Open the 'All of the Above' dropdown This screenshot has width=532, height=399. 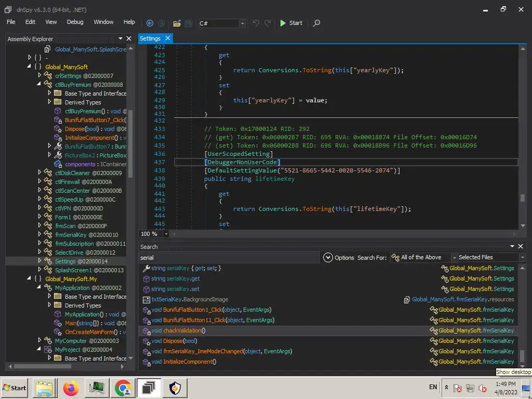click(454, 258)
